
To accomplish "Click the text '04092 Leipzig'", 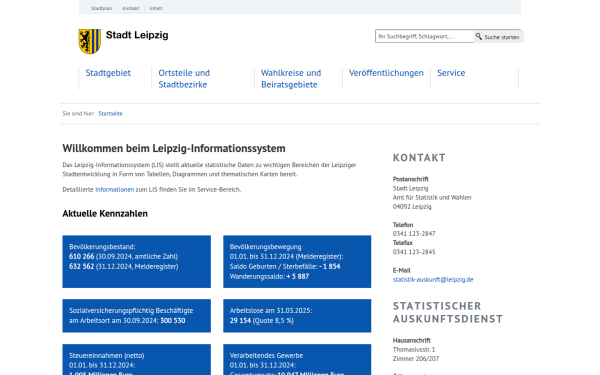I will [x=412, y=207].
